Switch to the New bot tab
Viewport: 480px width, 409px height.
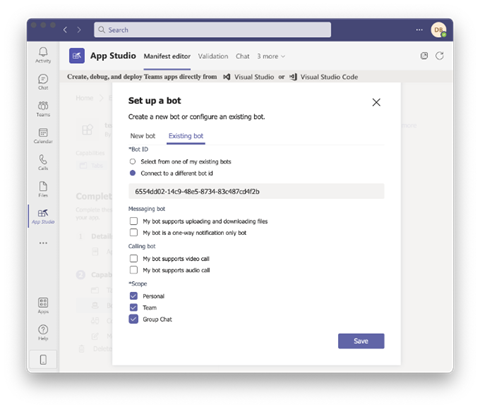143,136
